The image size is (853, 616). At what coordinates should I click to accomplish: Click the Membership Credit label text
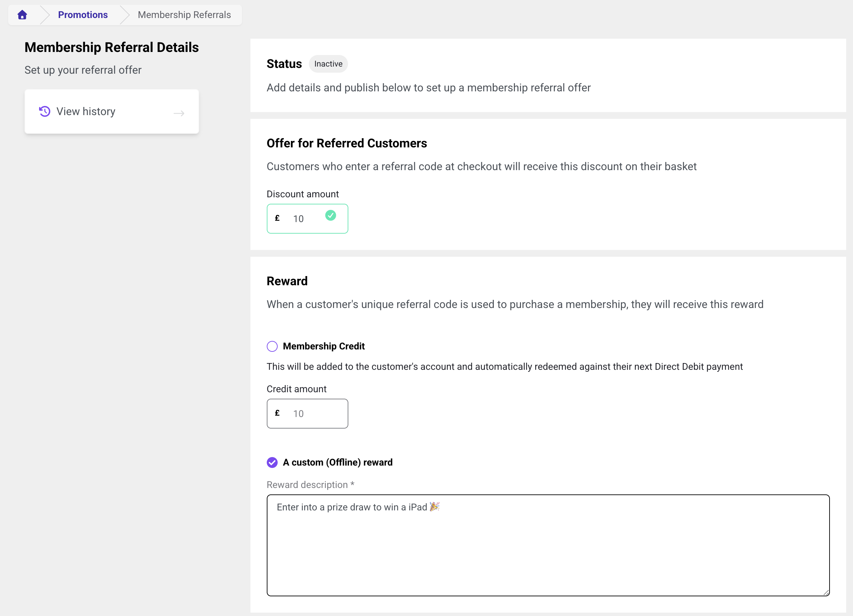[x=324, y=346]
